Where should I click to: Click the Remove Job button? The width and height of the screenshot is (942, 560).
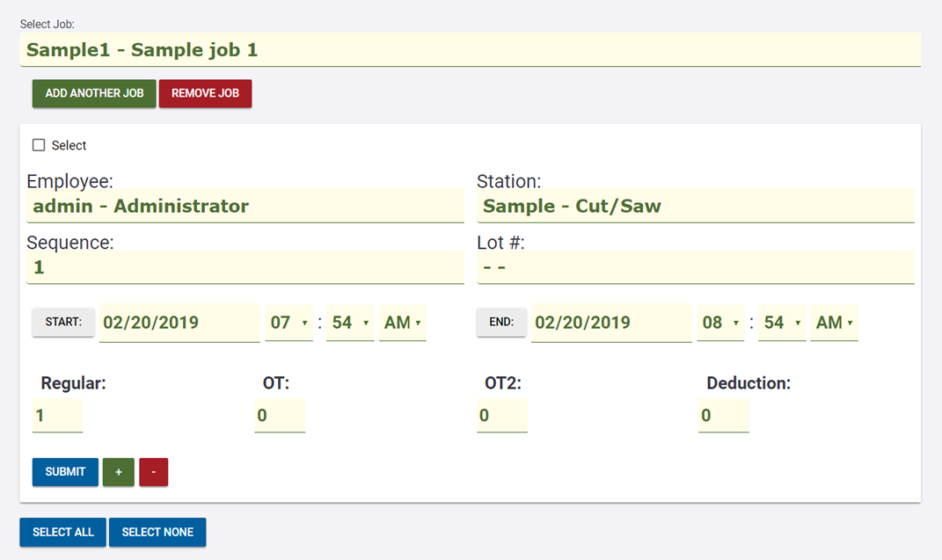(205, 93)
